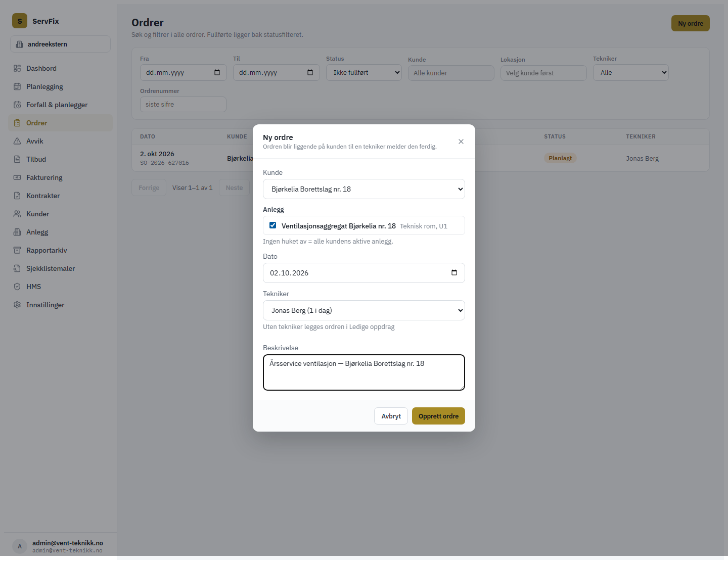This screenshot has height=564, width=728.
Task: Click the Alle kunder filter field
Action: pos(451,73)
